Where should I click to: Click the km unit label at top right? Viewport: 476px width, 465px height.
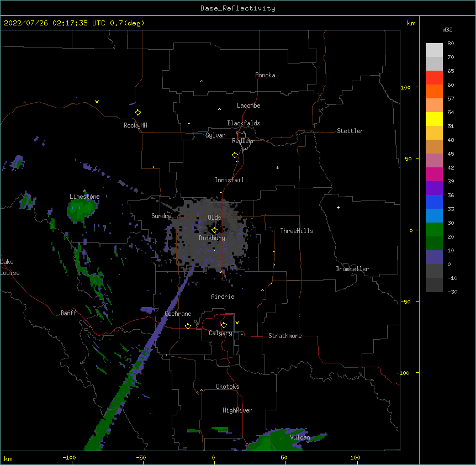pyautogui.click(x=411, y=23)
